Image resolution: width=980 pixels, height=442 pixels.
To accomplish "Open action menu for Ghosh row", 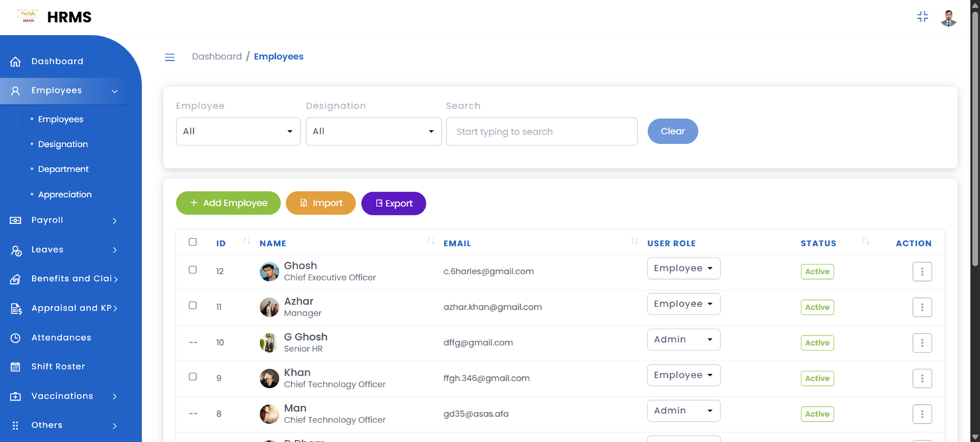I will click(x=922, y=272).
